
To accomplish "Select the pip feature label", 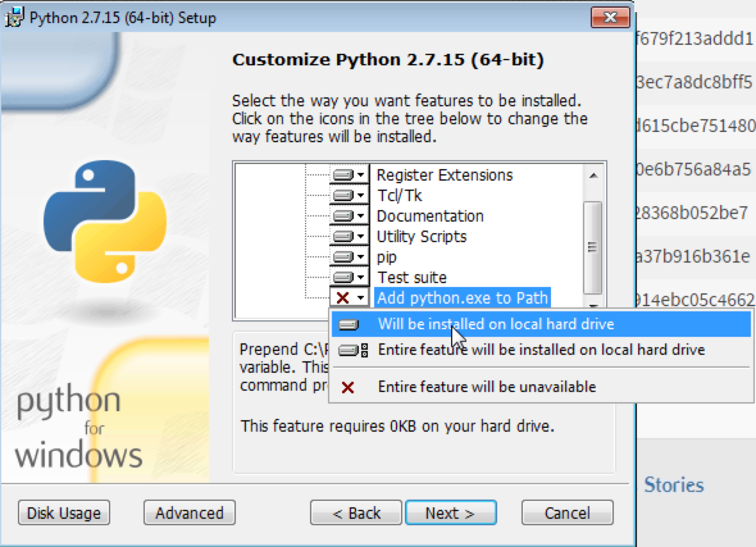I will pyautogui.click(x=387, y=257).
